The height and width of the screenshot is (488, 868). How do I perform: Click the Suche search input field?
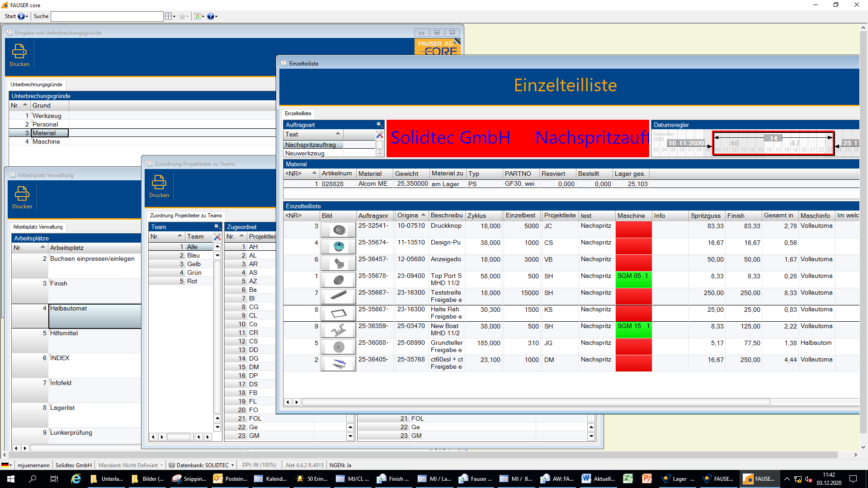point(107,16)
